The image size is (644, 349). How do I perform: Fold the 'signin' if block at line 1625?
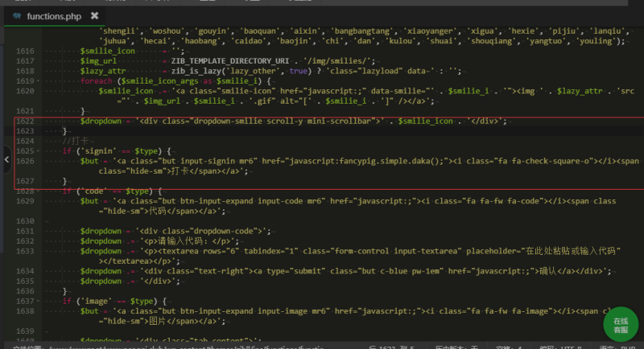point(38,151)
